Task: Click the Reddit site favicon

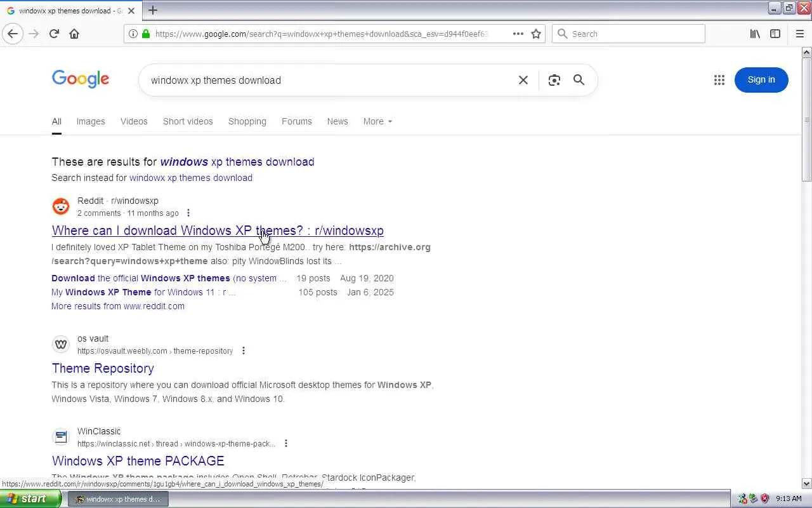Action: [x=61, y=206]
